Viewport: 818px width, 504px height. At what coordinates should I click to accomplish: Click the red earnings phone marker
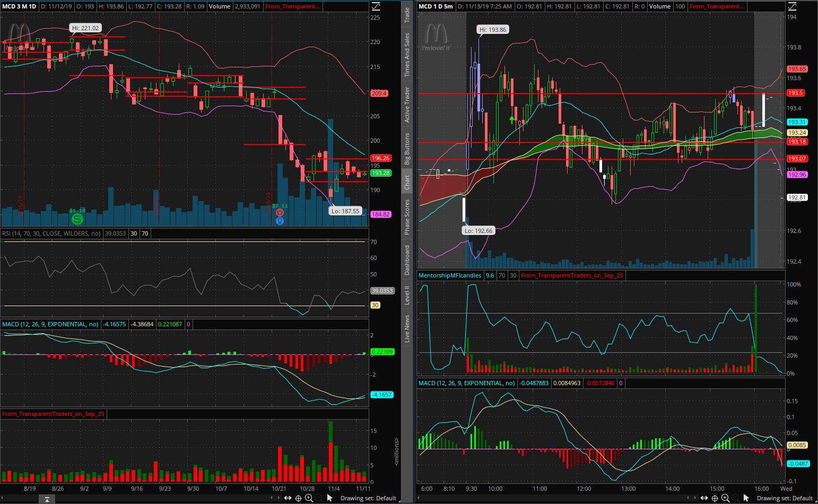click(x=280, y=212)
